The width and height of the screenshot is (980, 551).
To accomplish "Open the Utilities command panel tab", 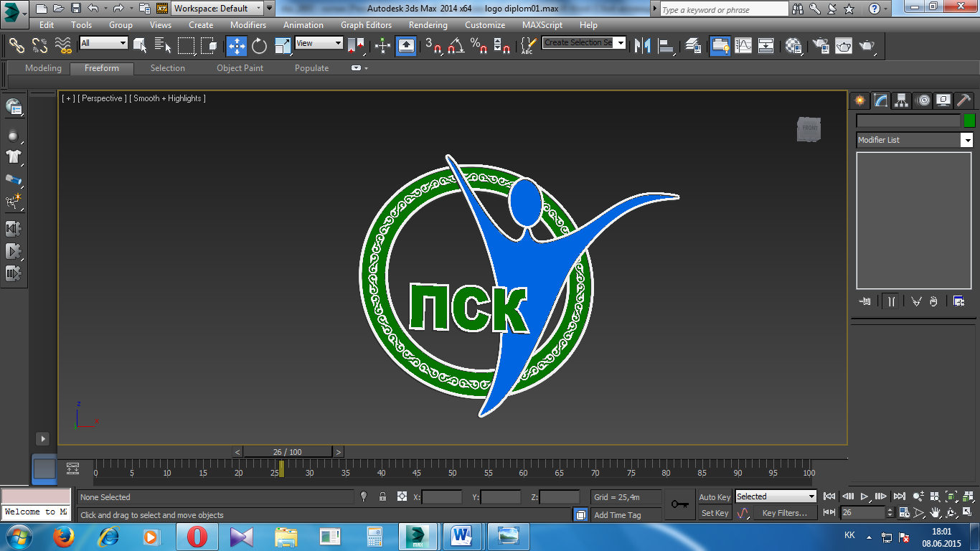I will tap(964, 100).
